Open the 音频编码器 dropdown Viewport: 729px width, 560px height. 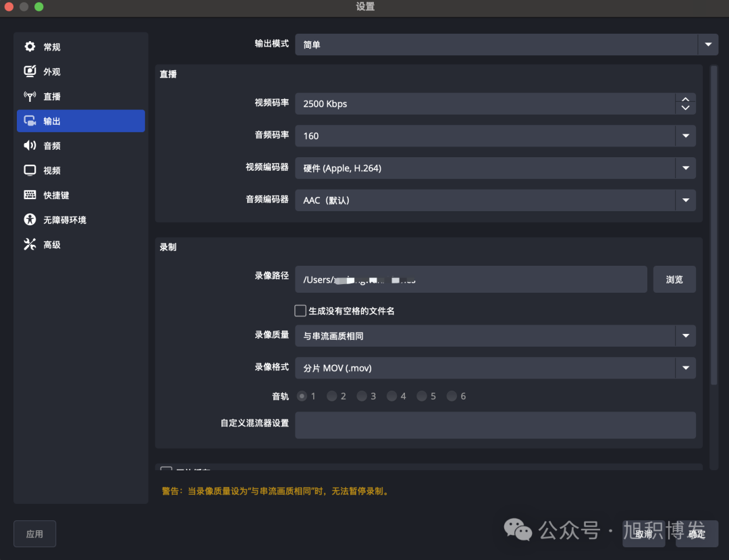coord(685,200)
